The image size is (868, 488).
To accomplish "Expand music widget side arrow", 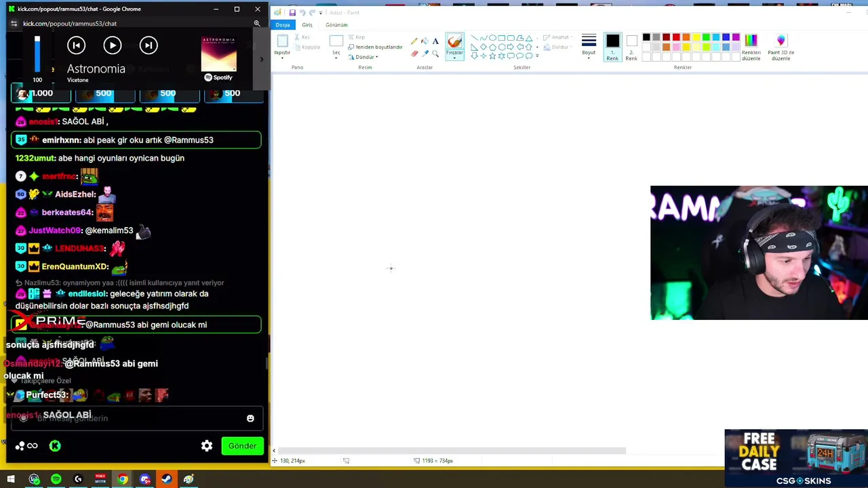I will tap(262, 59).
